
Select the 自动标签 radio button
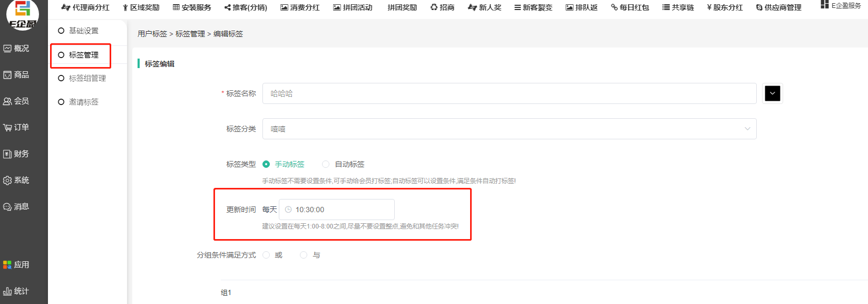tap(326, 164)
